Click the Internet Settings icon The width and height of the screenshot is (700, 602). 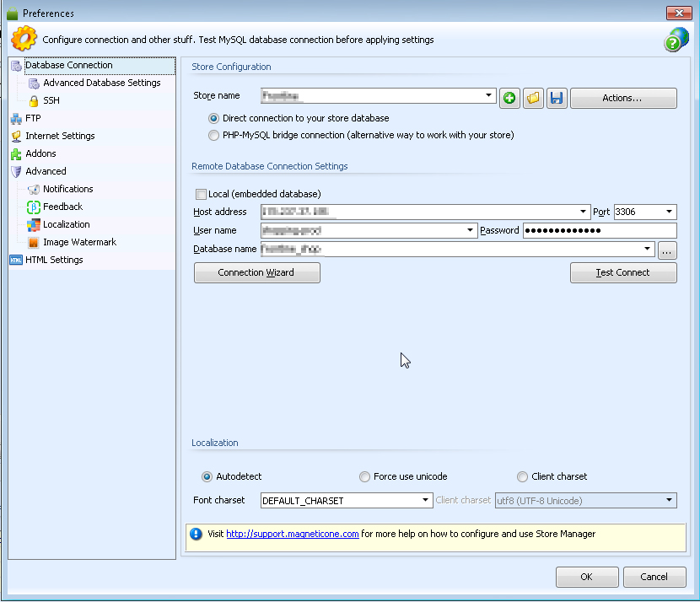pos(16,136)
